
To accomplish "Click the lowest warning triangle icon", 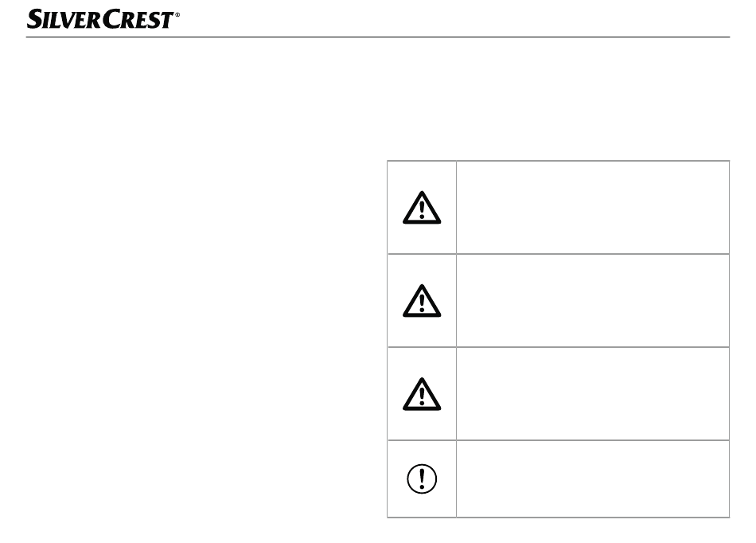I will [422, 394].
